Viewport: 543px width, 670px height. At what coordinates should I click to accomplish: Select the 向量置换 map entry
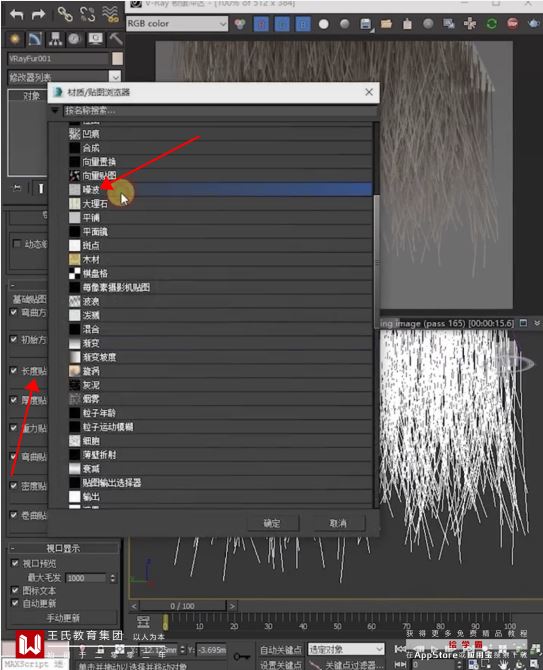(220, 162)
